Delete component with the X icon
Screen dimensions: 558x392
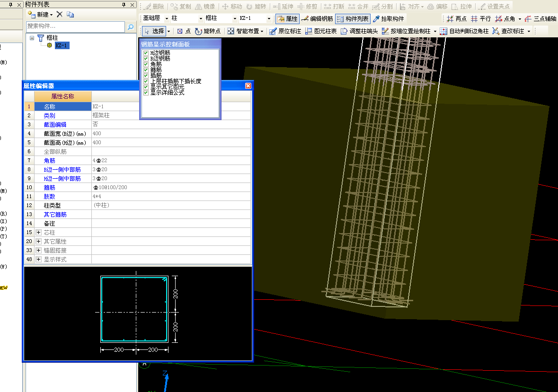point(59,15)
